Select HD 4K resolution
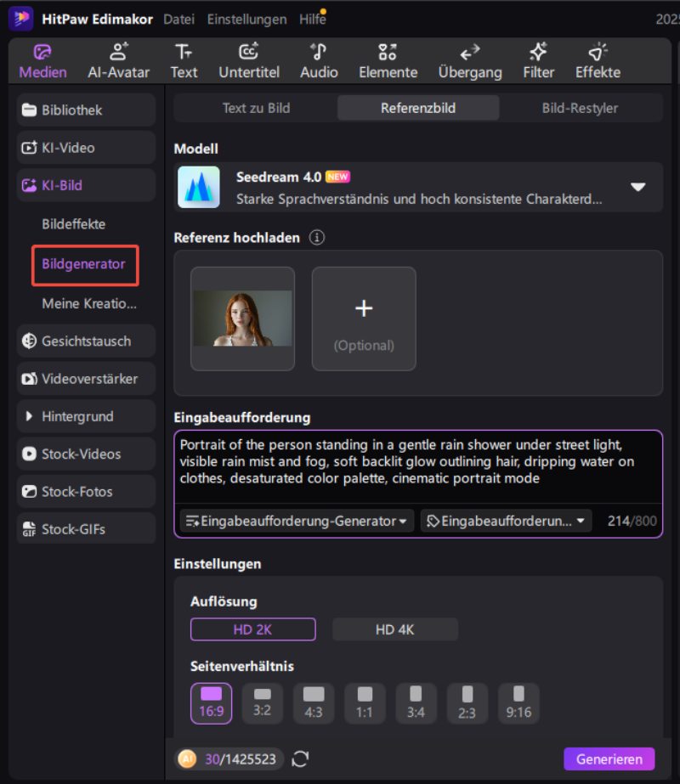 coord(395,629)
